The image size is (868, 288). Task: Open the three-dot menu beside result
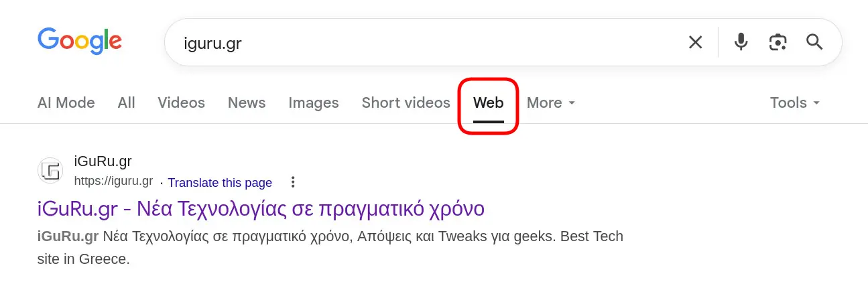[x=292, y=182]
